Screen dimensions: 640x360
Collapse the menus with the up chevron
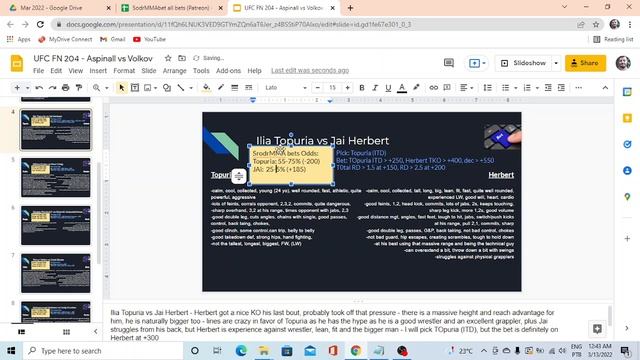[605, 88]
